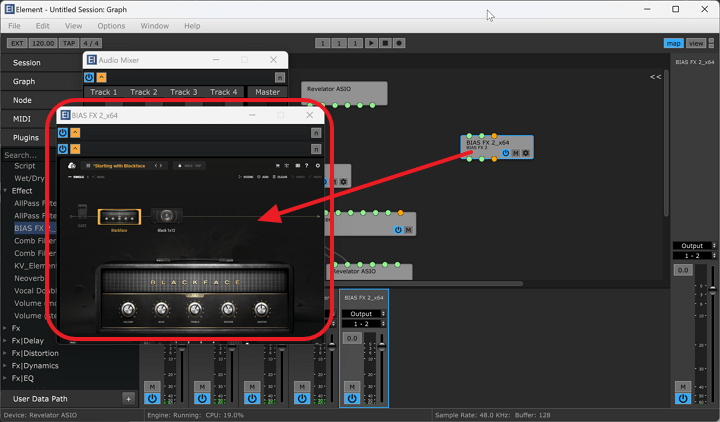720x422 pixels.
Task: Expand the Fx plugin category
Action: click(5, 328)
